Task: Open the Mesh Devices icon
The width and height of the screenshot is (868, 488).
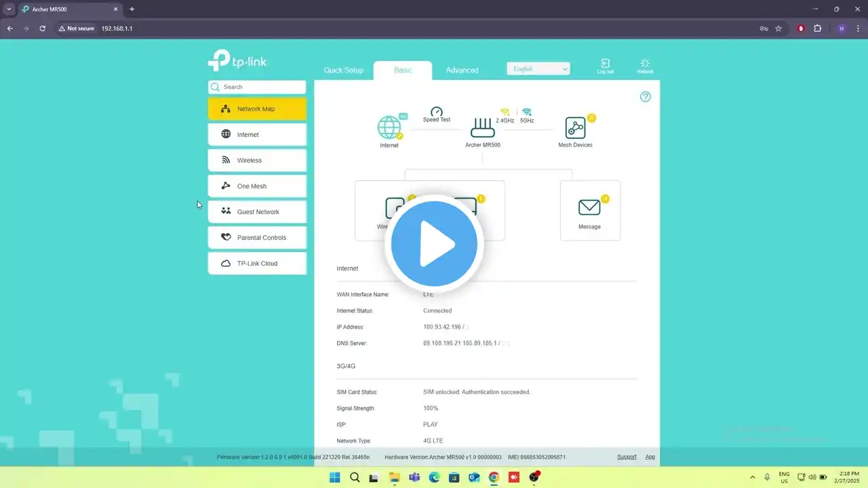Action: coord(575,127)
